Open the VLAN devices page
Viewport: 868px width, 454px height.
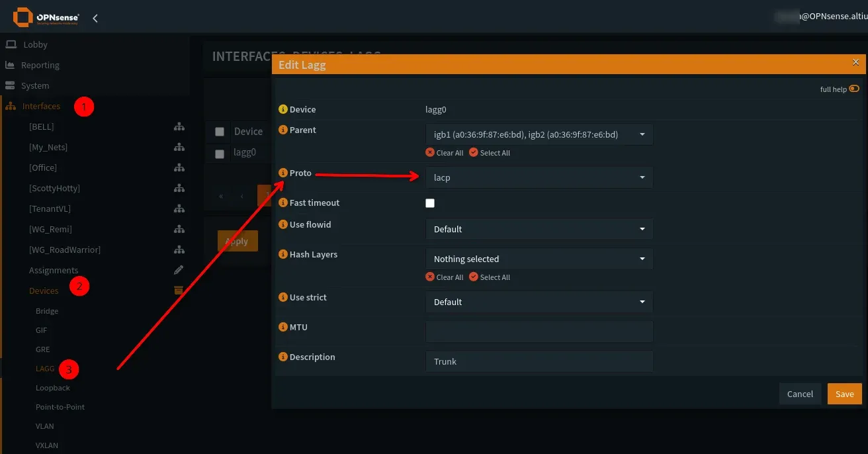tap(45, 426)
